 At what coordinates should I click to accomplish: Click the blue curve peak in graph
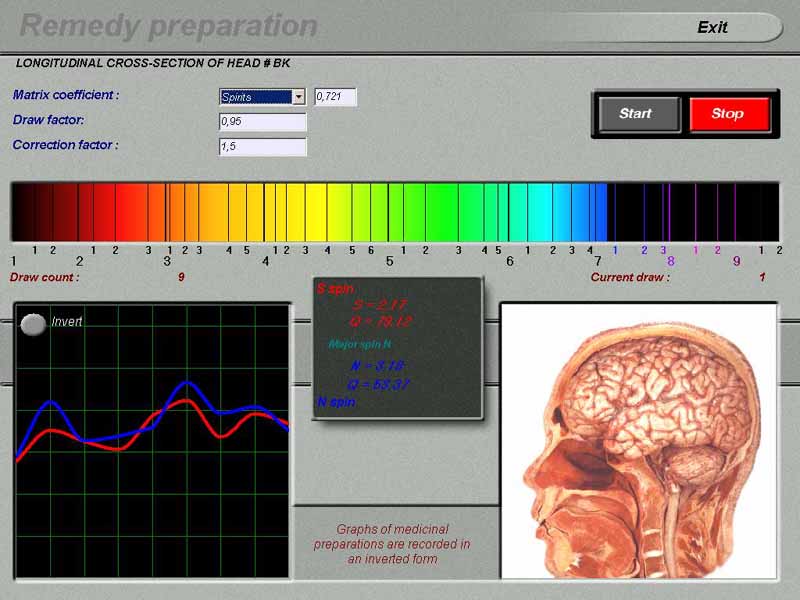pyautogui.click(x=186, y=383)
